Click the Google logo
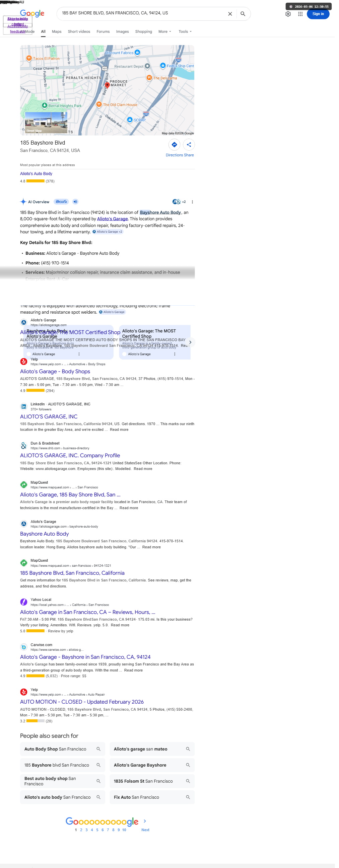This screenshot has height=868, width=339. coord(32,13)
